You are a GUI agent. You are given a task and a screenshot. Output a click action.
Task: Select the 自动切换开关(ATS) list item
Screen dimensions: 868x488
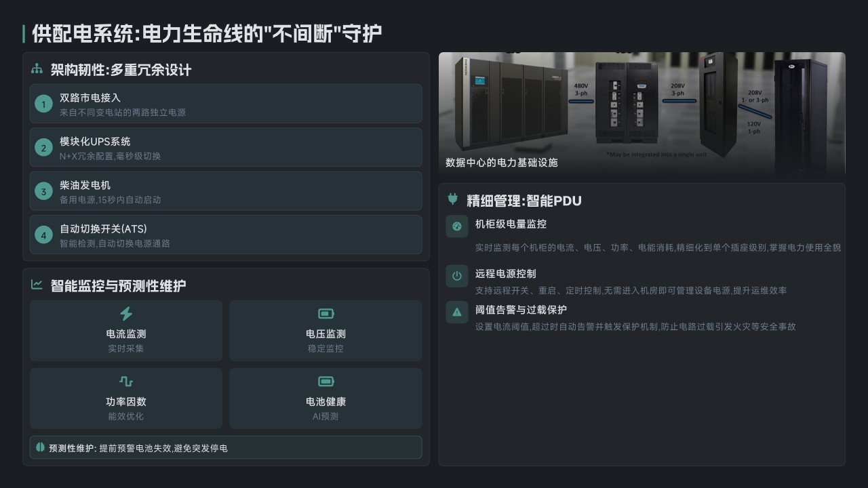point(225,235)
